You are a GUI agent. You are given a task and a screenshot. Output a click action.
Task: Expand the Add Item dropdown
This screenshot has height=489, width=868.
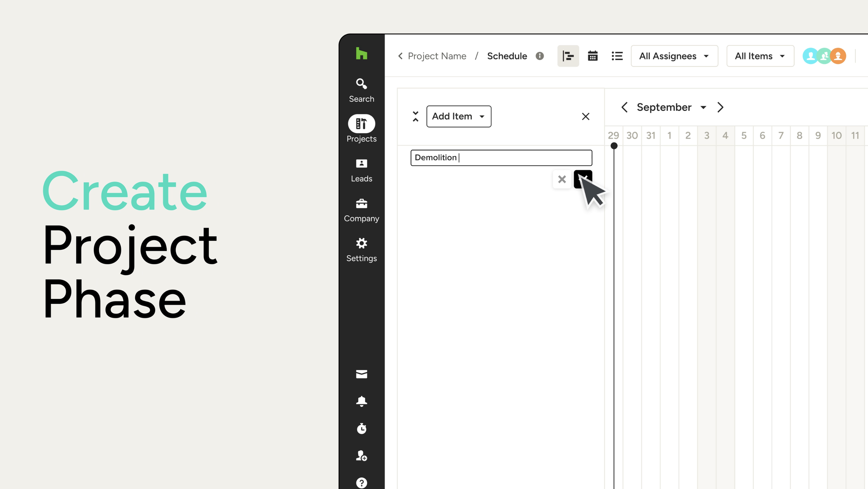[x=458, y=116]
